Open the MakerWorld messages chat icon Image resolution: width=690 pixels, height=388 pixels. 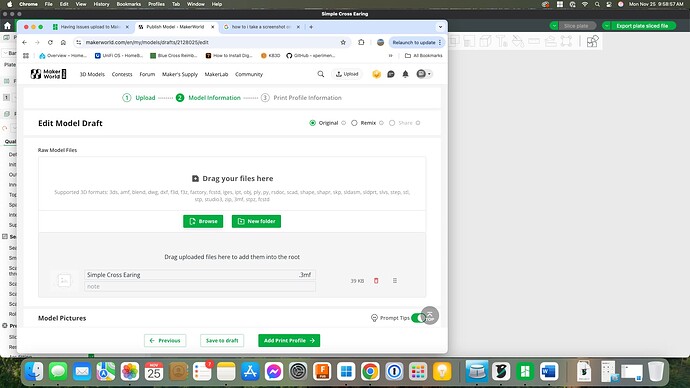391,74
